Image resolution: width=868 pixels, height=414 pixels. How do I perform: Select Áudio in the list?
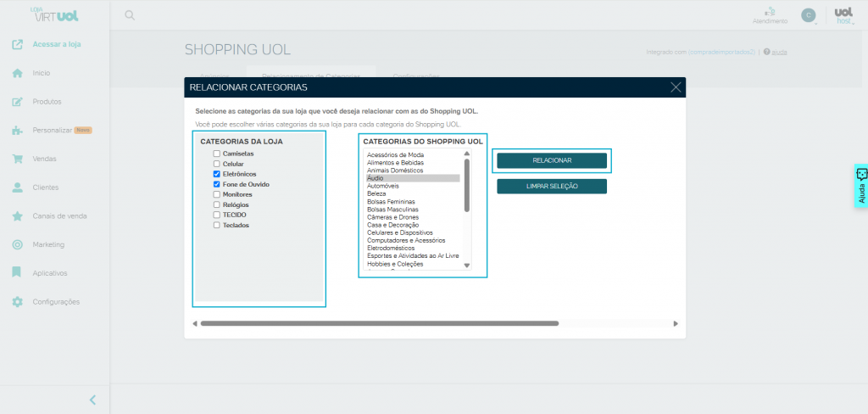tap(413, 178)
